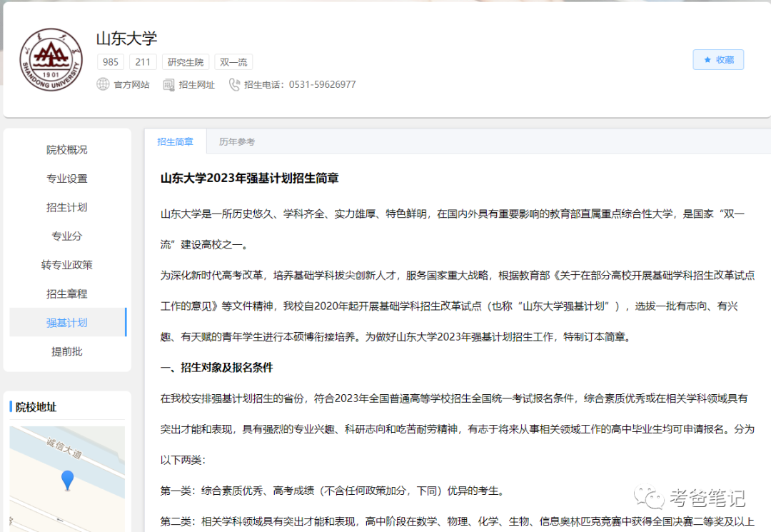Select the 211 tag

click(x=143, y=62)
